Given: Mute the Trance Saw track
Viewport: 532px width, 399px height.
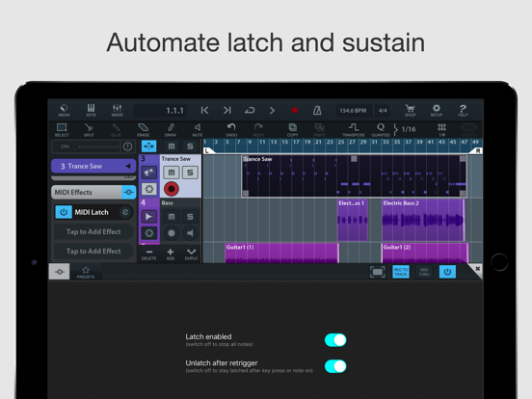Looking at the screenshot, I should [x=172, y=173].
